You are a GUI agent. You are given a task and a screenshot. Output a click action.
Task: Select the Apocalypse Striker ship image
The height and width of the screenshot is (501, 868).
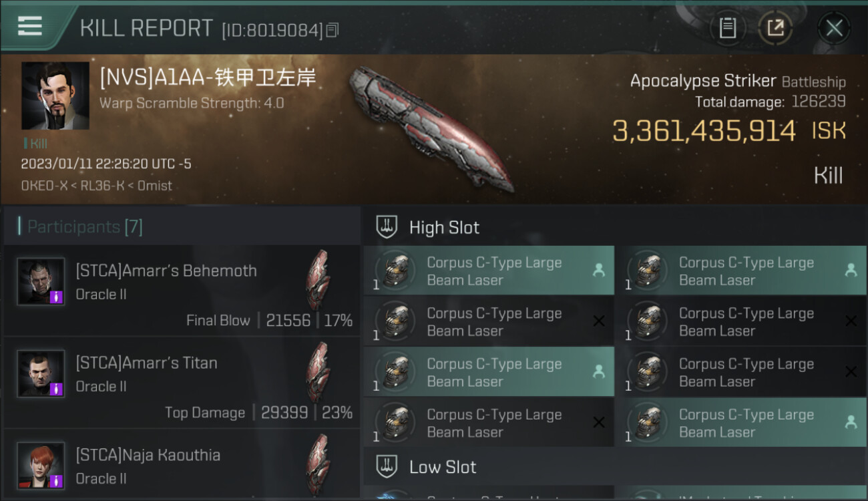point(431,128)
